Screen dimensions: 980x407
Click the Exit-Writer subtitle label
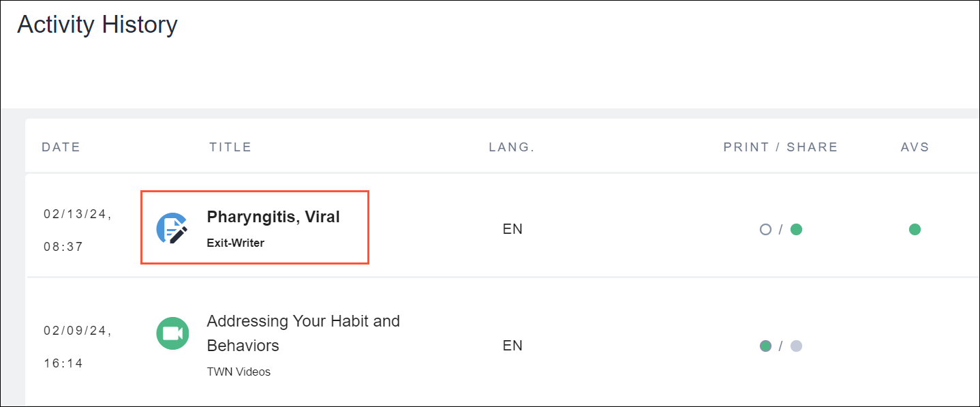point(235,243)
